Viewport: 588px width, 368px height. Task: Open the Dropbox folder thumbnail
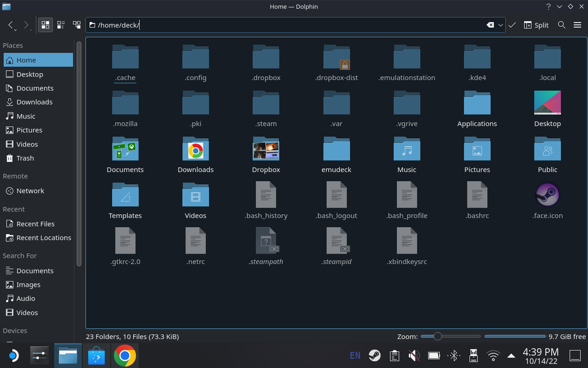pos(266,150)
